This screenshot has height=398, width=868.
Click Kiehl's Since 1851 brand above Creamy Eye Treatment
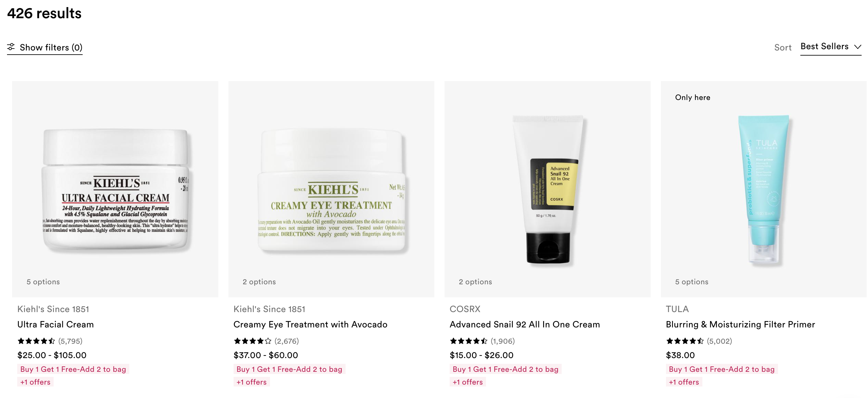coord(269,309)
